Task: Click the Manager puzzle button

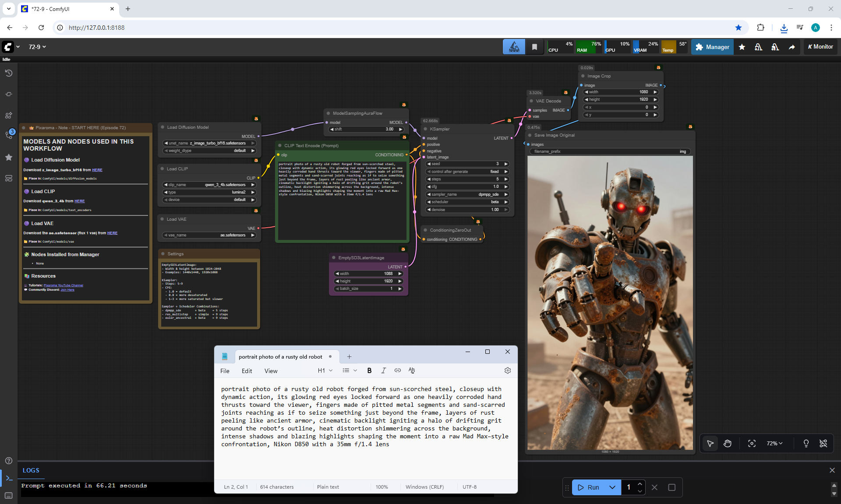Action: click(712, 47)
